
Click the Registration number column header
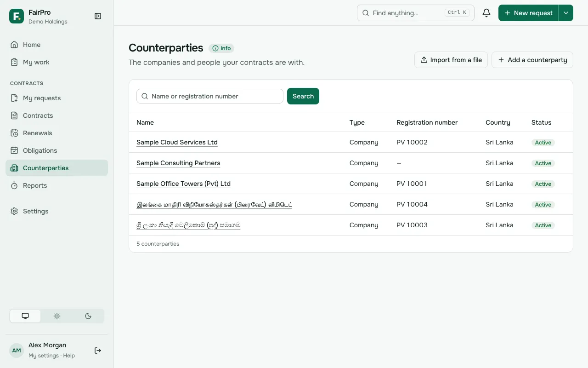(x=427, y=122)
